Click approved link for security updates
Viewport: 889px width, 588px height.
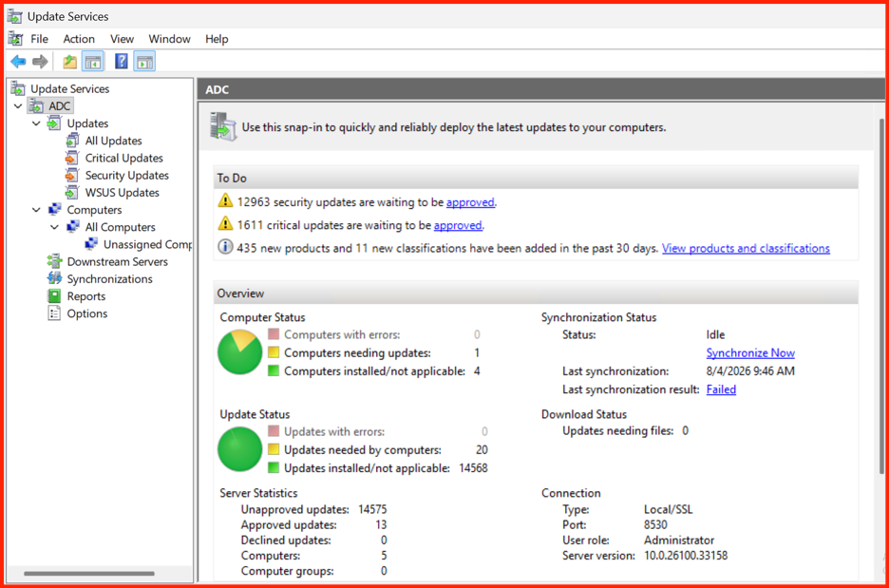tap(470, 202)
